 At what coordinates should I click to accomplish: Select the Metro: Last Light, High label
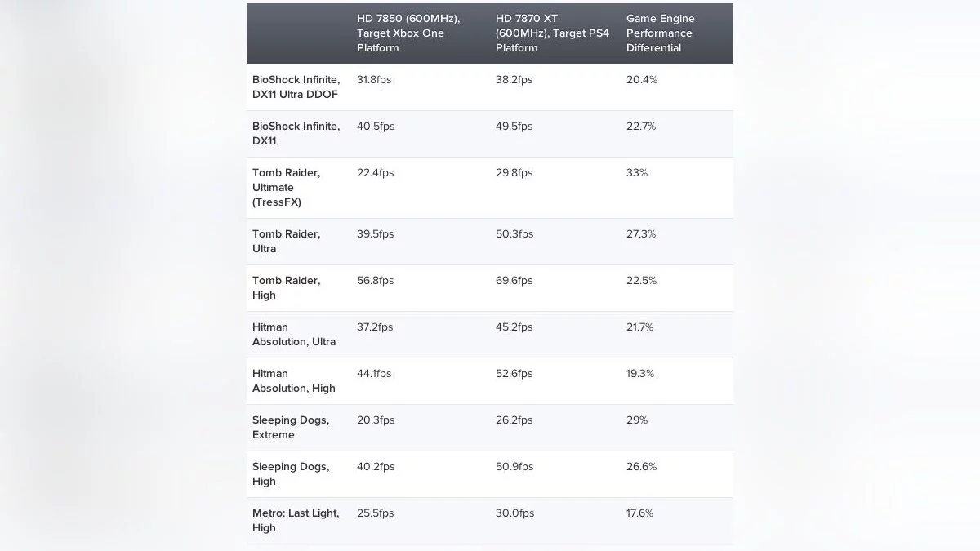(296, 521)
